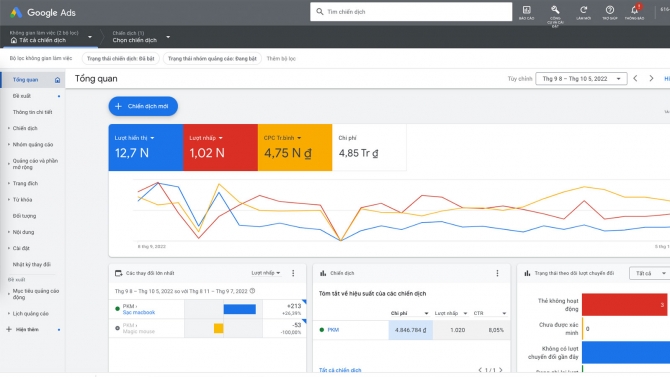
Task: Click Thêm bộ lọc
Action: [281, 59]
